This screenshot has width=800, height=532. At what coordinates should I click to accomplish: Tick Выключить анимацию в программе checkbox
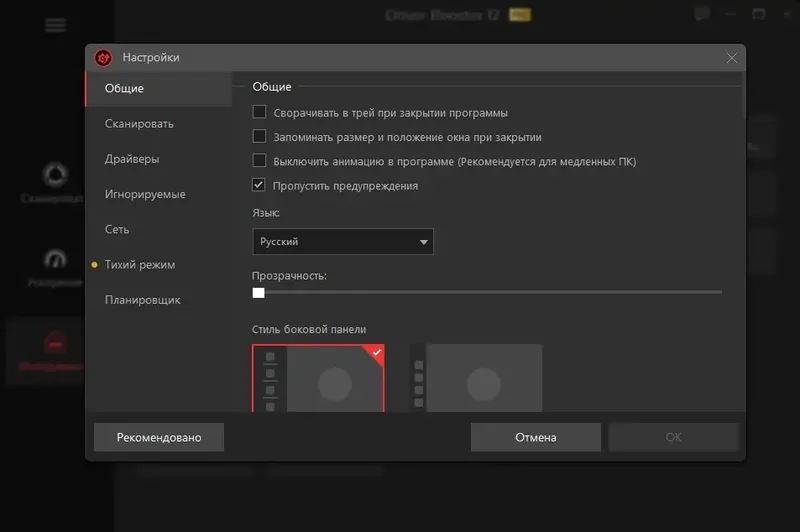[x=259, y=161]
